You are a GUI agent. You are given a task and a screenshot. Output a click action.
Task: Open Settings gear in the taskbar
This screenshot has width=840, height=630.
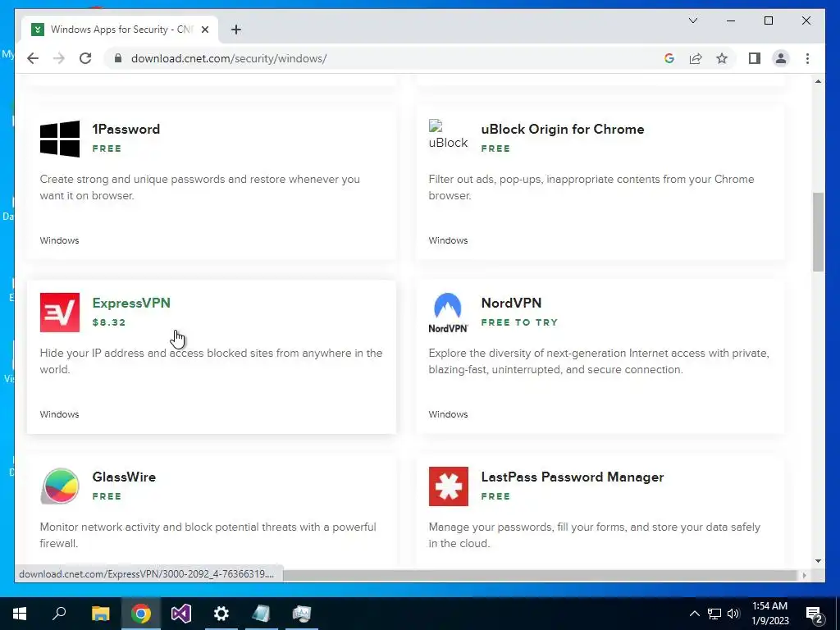pos(221,614)
